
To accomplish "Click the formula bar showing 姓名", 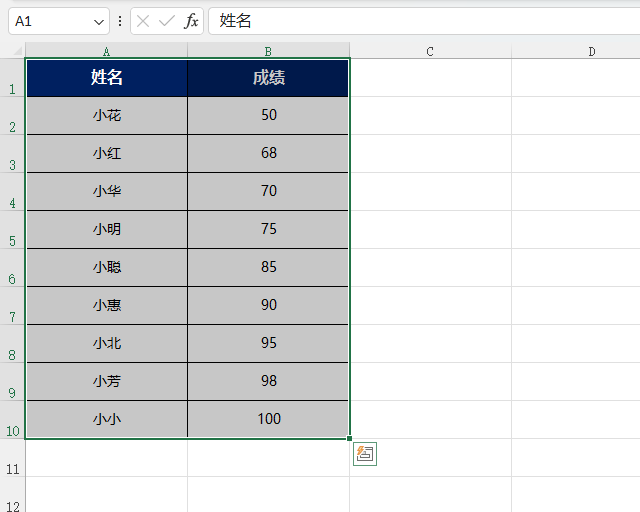I will click(x=424, y=21).
